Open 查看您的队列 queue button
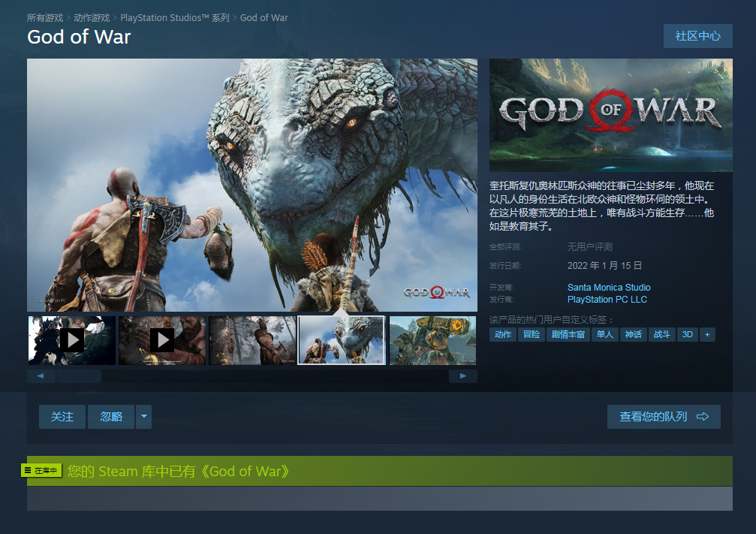 tap(664, 417)
